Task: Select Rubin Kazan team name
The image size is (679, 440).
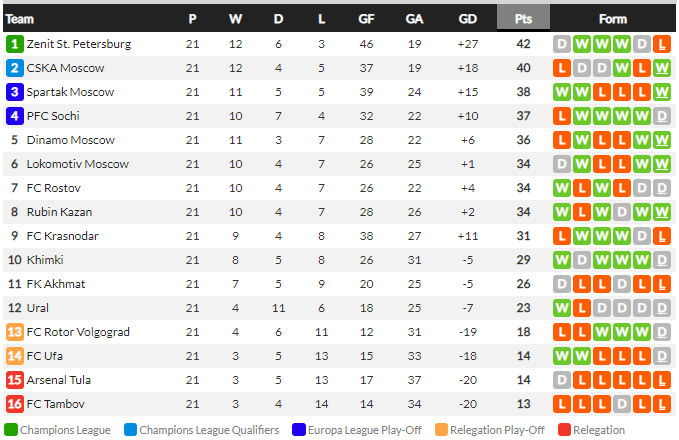Action: coord(62,212)
